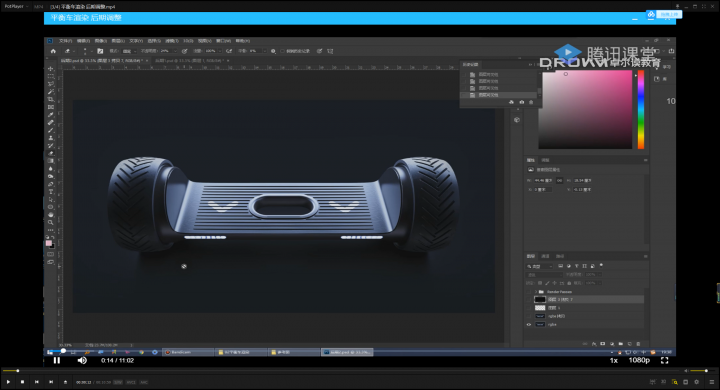Select the Zoom magnifier tool
This screenshot has height=390, width=720.
pyautogui.click(x=51, y=222)
